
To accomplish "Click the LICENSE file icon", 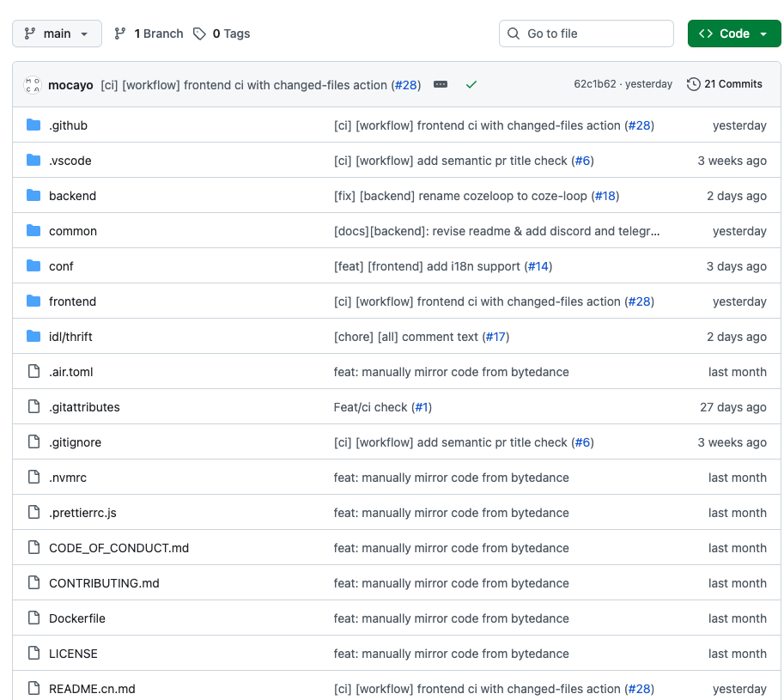I will pyautogui.click(x=33, y=653).
